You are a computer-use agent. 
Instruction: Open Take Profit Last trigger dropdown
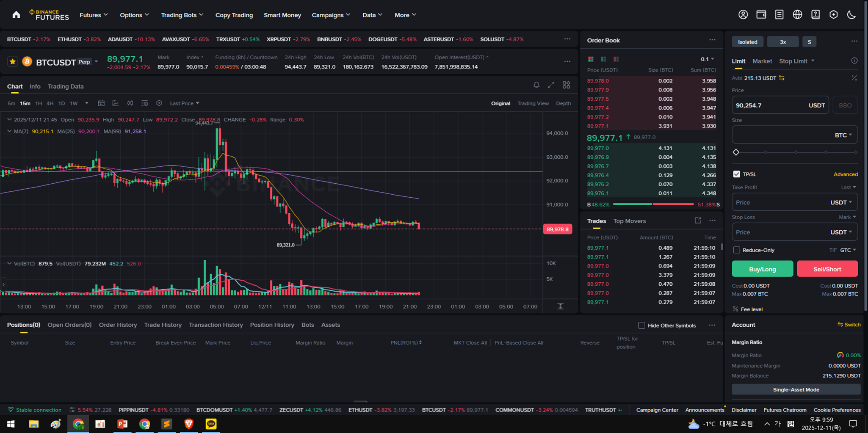click(x=849, y=187)
